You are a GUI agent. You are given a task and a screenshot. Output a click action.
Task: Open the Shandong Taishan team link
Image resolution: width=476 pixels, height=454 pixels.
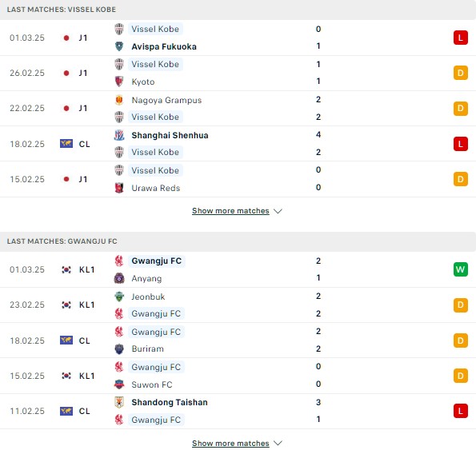click(x=170, y=402)
